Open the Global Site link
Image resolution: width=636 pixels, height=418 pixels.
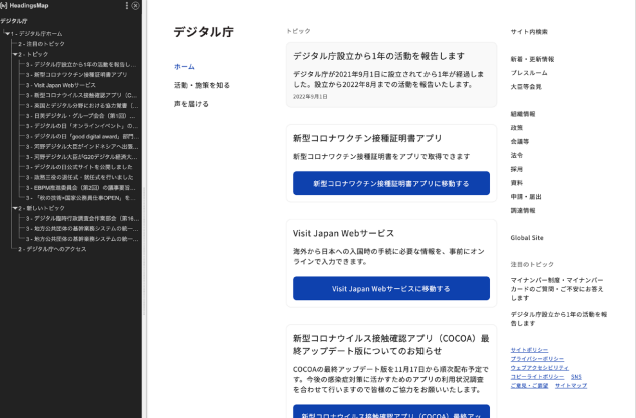527,238
